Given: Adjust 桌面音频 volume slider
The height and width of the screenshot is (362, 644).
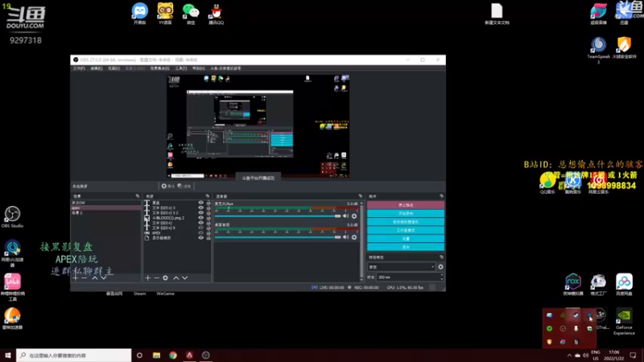Looking at the screenshot, I should pos(278,237).
